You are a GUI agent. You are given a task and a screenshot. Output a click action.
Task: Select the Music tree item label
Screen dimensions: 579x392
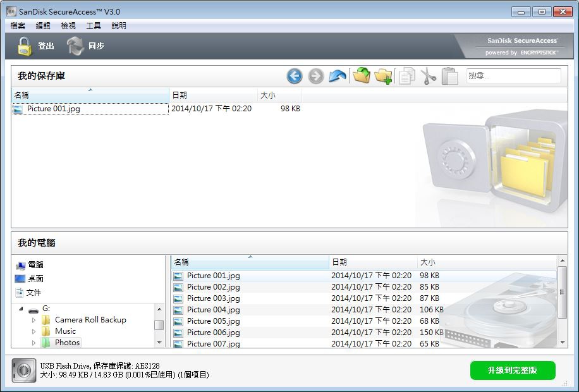pyautogui.click(x=65, y=331)
